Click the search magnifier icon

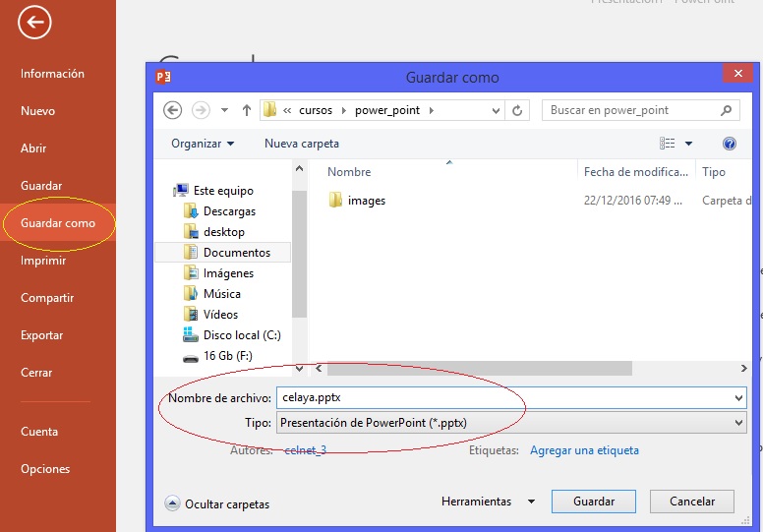(x=727, y=110)
